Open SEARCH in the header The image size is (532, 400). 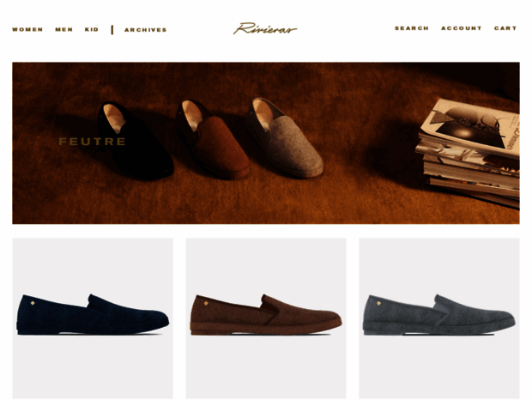(x=412, y=28)
